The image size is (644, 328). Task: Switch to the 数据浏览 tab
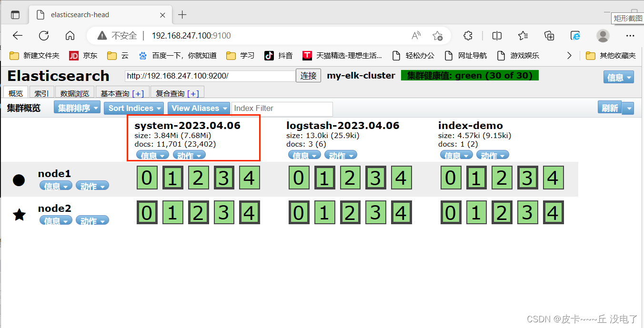pos(75,93)
